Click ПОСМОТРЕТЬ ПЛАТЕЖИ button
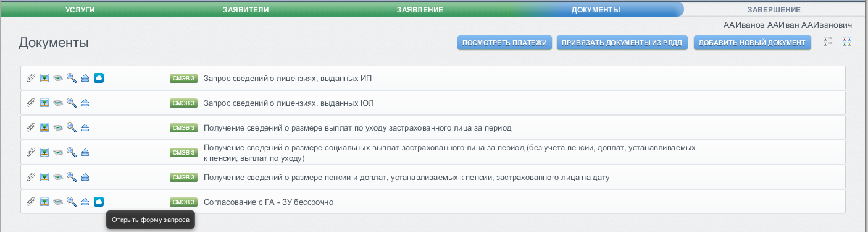The width and height of the screenshot is (868, 232). 505,43
